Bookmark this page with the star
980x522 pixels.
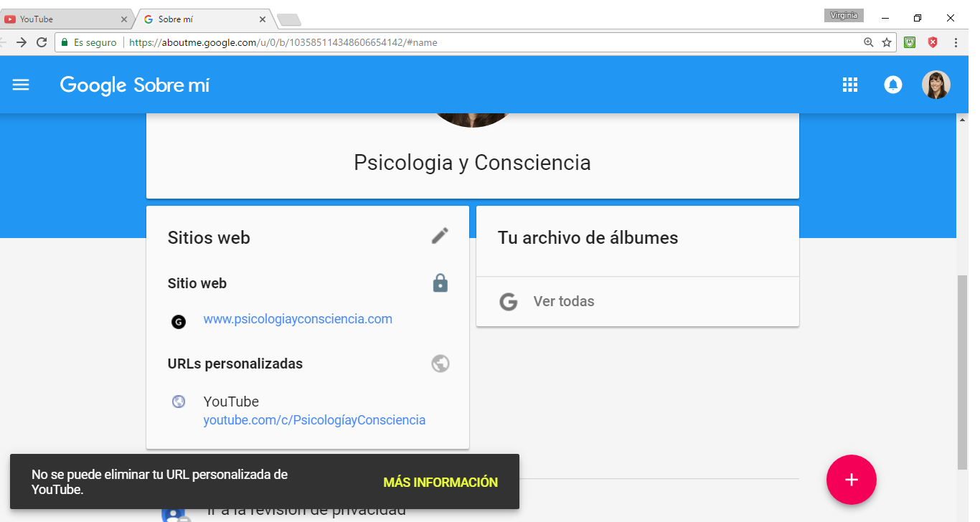click(887, 42)
